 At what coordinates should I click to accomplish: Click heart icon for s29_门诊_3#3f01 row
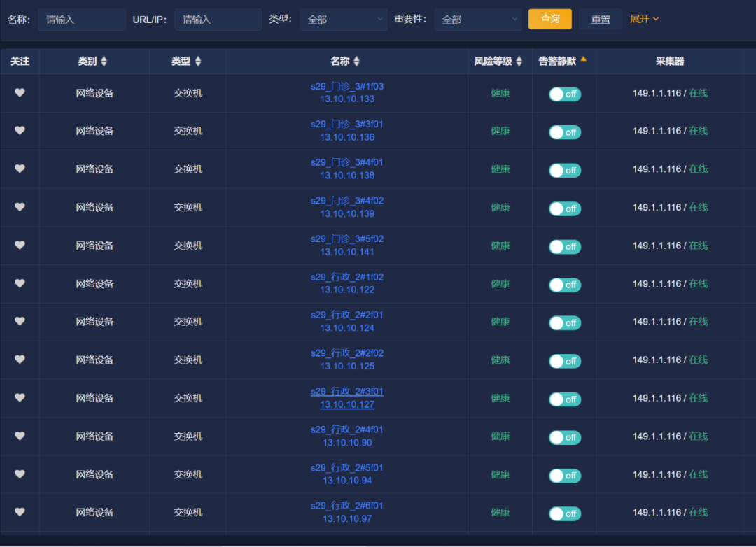click(20, 131)
